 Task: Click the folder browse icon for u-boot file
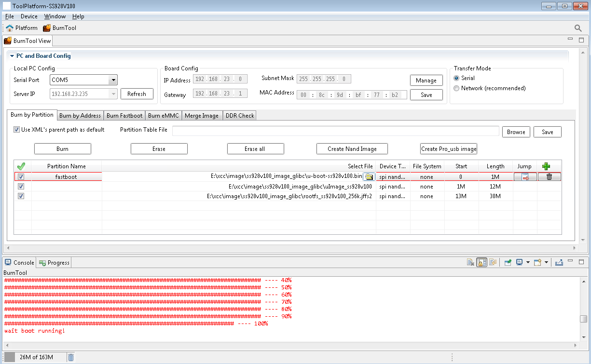pos(369,177)
